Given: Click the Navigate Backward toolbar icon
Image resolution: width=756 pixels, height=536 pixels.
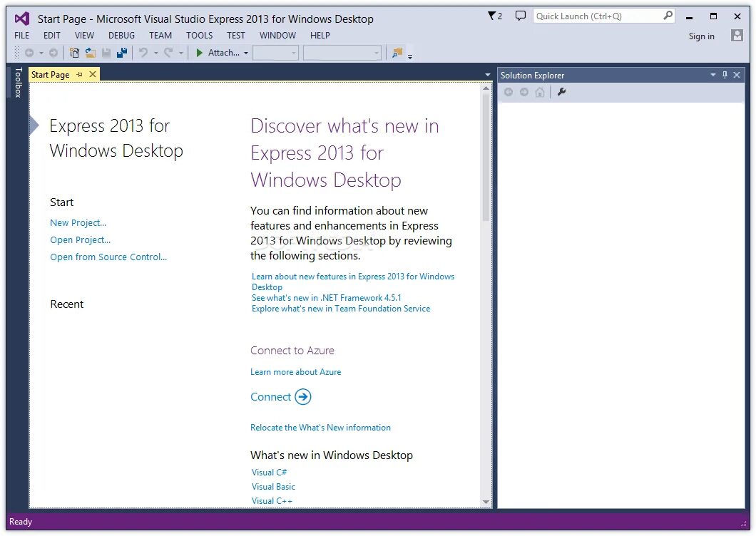Looking at the screenshot, I should [29, 53].
